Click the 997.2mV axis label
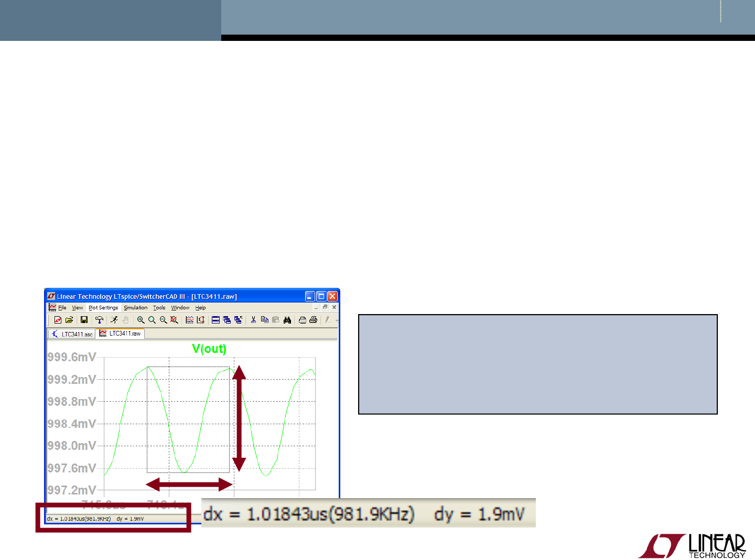Screen dimensions: 755x560 [72, 490]
